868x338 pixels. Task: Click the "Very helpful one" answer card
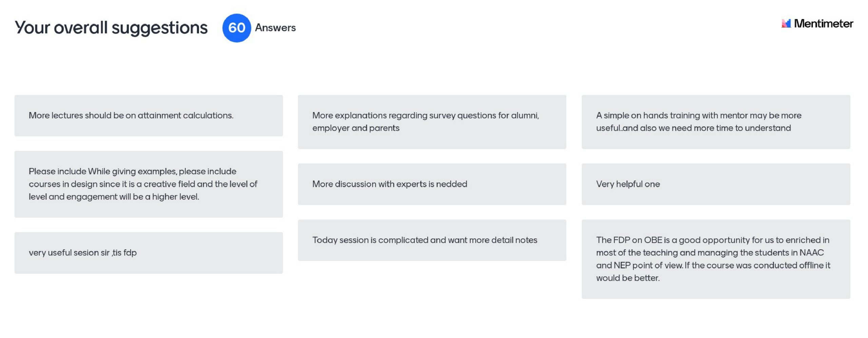click(x=715, y=184)
